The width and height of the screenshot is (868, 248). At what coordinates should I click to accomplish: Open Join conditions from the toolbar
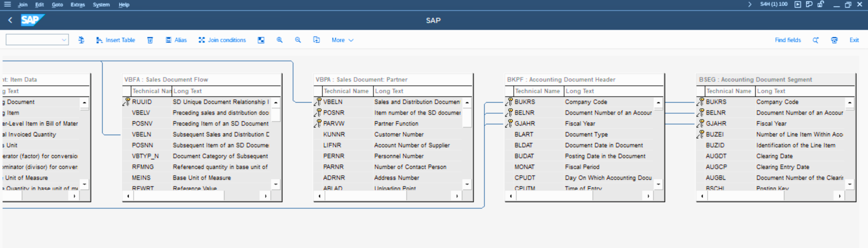pos(222,40)
